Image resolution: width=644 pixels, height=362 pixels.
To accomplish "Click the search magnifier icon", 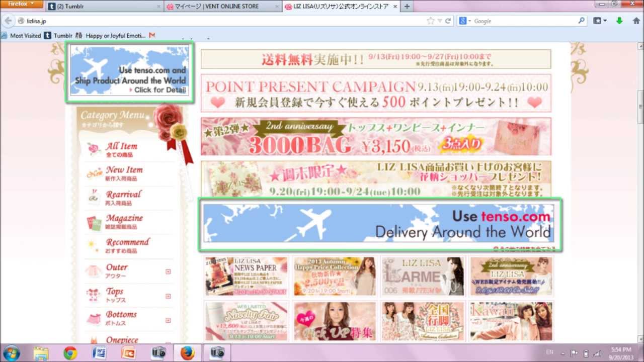I will click(582, 21).
